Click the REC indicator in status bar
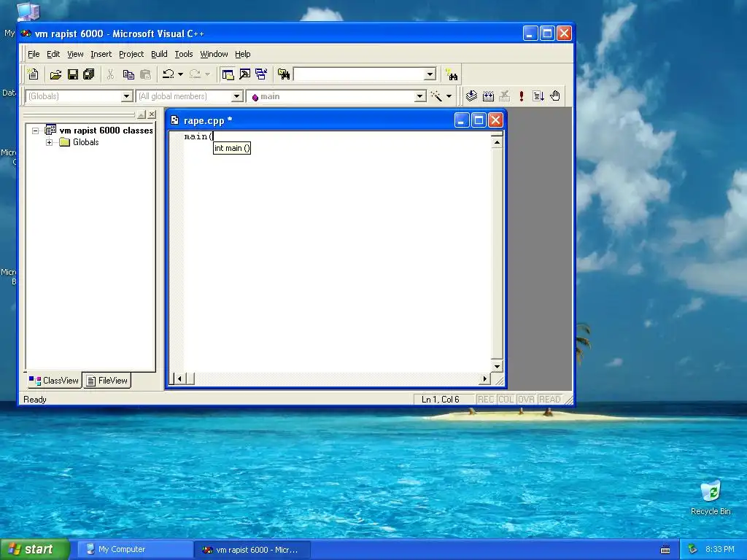The image size is (747, 560). (x=485, y=400)
